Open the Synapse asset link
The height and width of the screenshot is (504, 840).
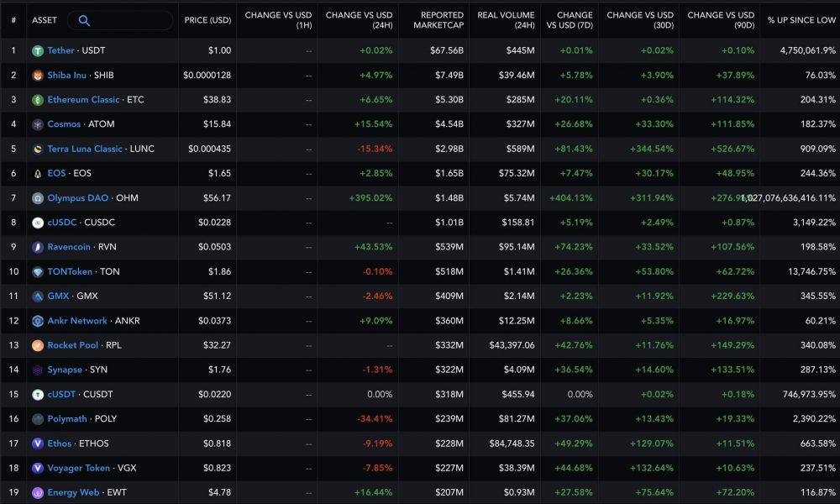coord(65,370)
